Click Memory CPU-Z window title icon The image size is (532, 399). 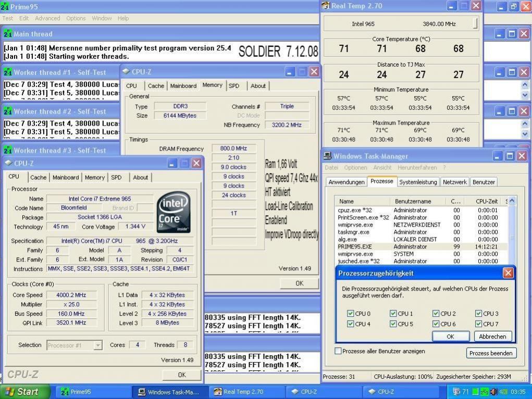[x=126, y=71]
